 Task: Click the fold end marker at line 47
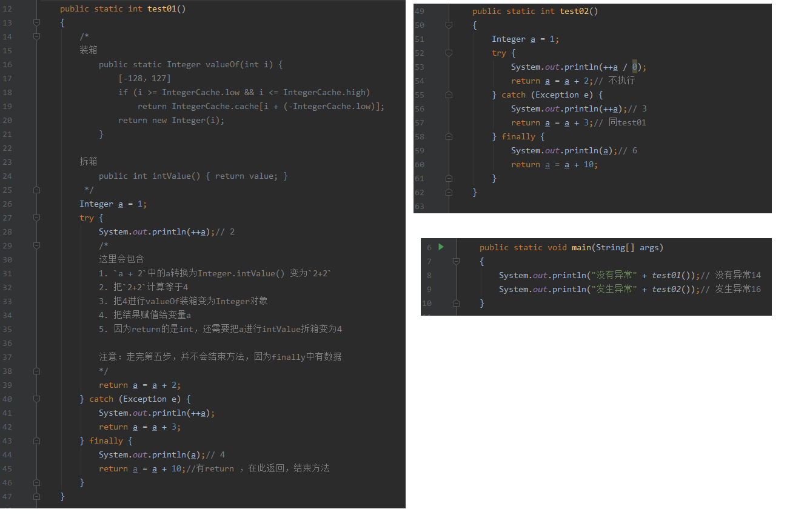pos(36,496)
